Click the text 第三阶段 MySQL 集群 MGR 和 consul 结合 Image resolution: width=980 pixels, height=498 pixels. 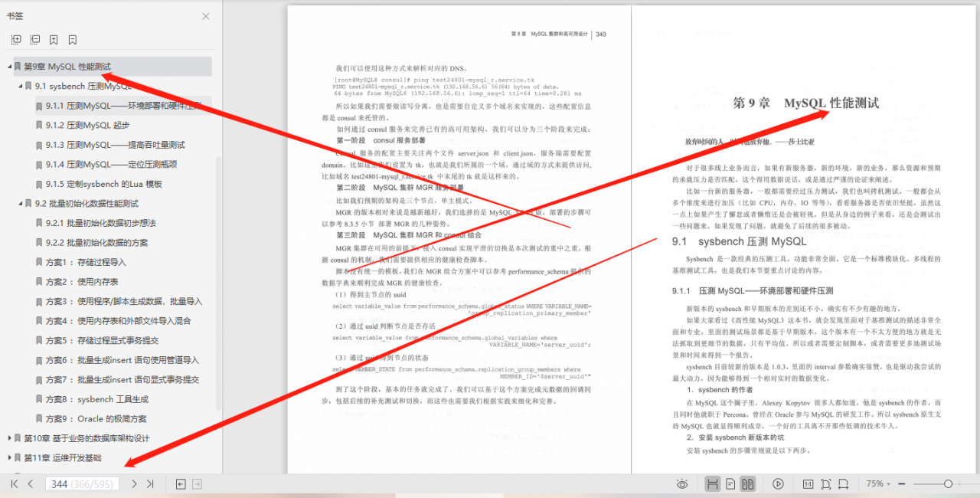coord(410,235)
